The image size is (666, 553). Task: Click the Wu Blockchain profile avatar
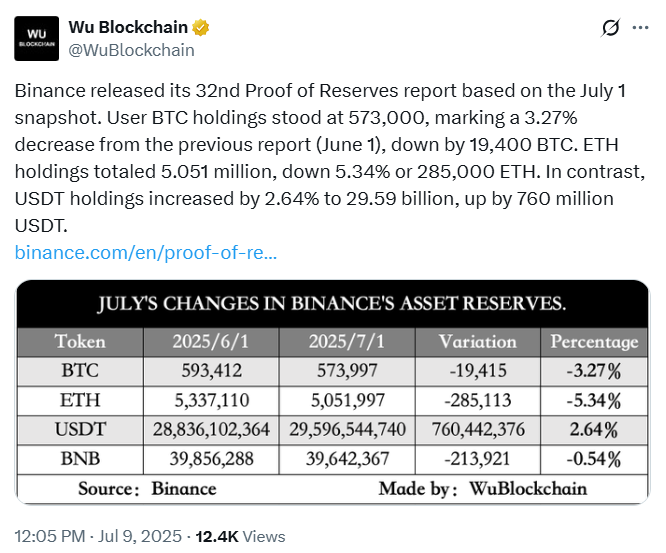click(38, 39)
